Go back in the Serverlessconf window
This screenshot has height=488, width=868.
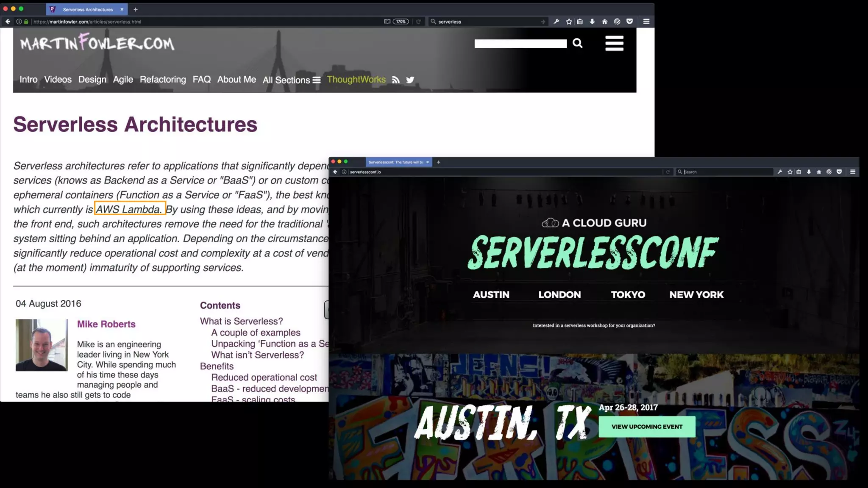[335, 172]
